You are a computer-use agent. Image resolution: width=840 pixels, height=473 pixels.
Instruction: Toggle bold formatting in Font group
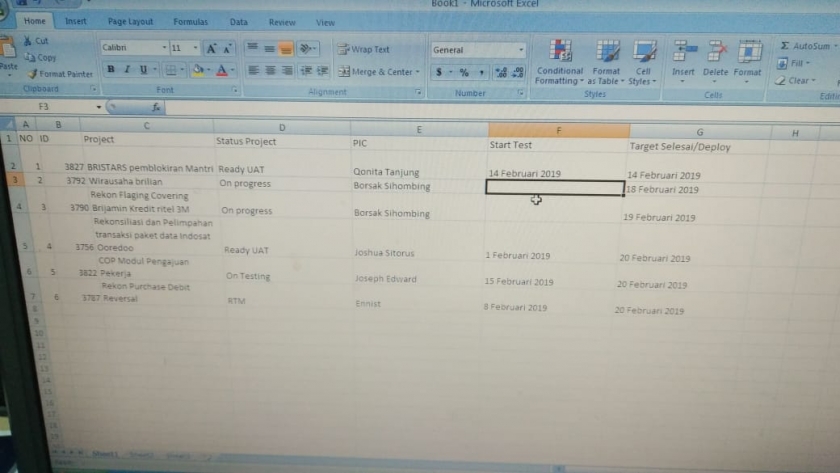click(111, 69)
